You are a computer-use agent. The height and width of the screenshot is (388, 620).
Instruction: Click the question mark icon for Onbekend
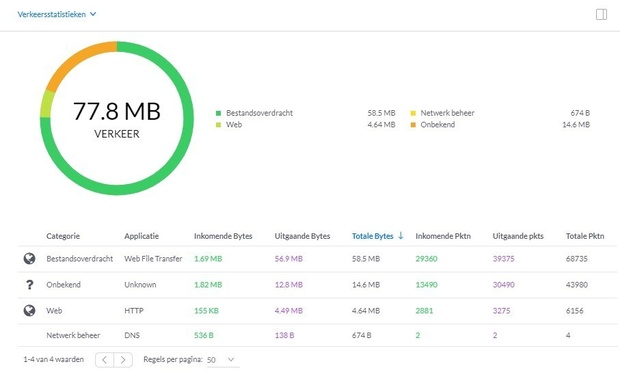click(x=29, y=285)
